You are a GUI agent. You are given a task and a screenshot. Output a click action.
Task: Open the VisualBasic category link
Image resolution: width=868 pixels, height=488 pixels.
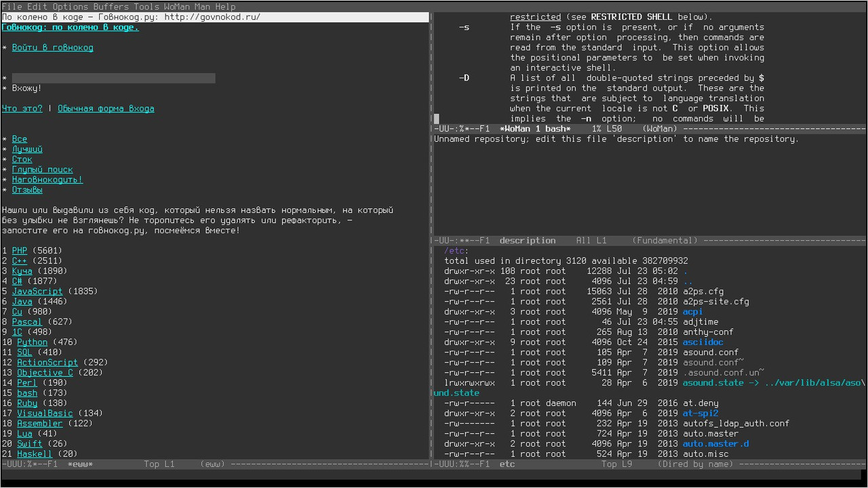point(45,413)
